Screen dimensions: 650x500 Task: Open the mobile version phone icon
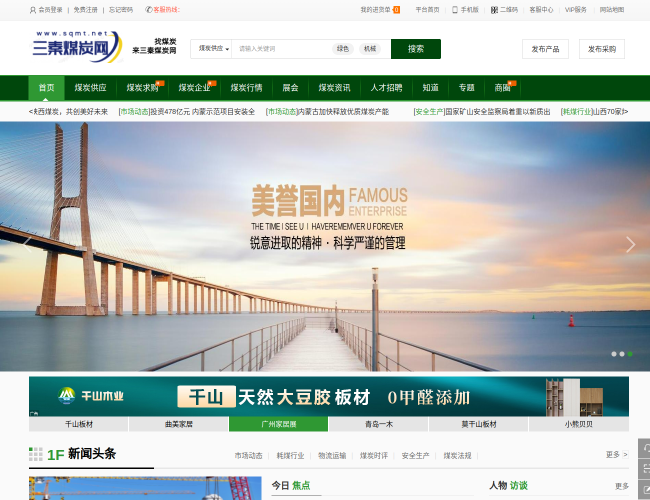[454, 10]
